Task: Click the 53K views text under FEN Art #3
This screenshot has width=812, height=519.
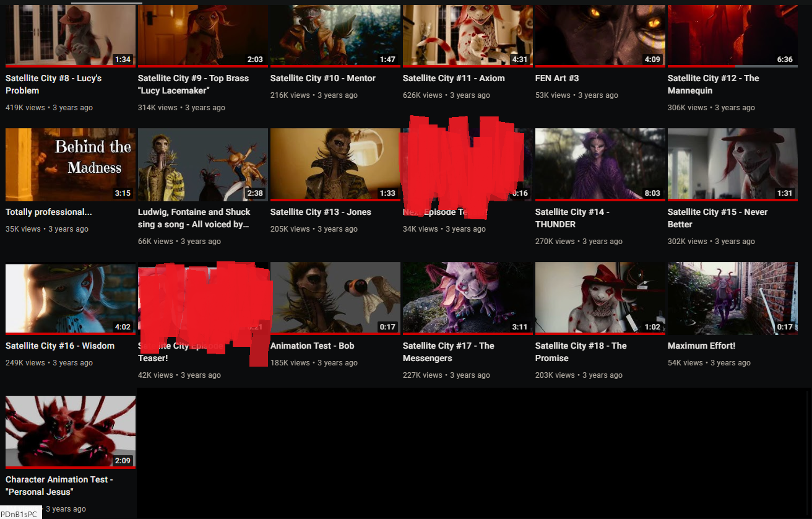Action: coord(553,95)
